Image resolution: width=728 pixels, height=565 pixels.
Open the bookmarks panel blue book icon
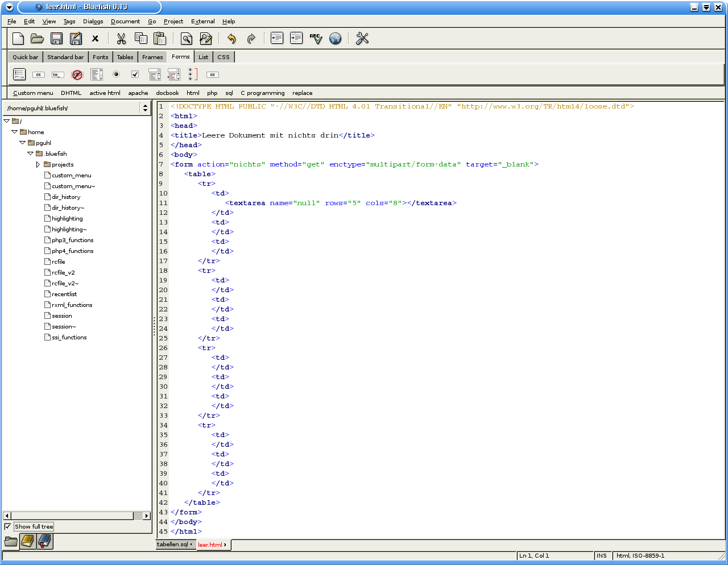tap(44, 542)
